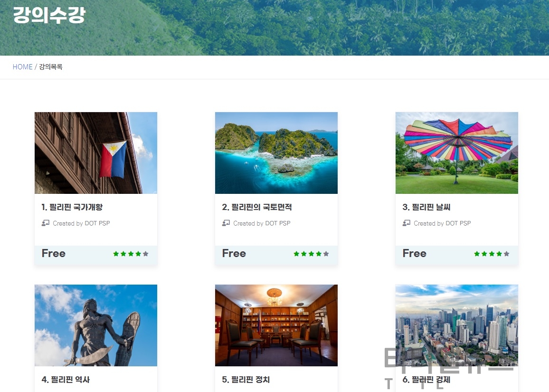This screenshot has height=392, width=549.
Task: Click the HOME breadcrumb link
Action: 22,67
